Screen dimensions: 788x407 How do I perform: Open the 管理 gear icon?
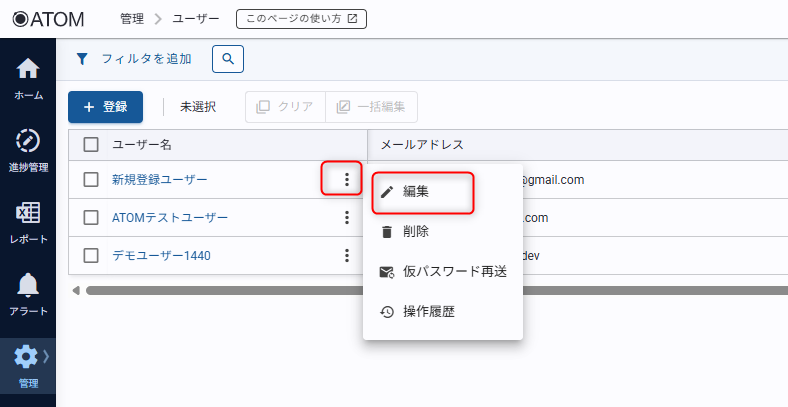pyautogui.click(x=26, y=356)
